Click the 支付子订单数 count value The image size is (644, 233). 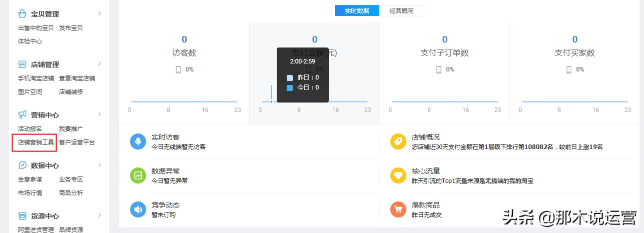[x=445, y=39]
